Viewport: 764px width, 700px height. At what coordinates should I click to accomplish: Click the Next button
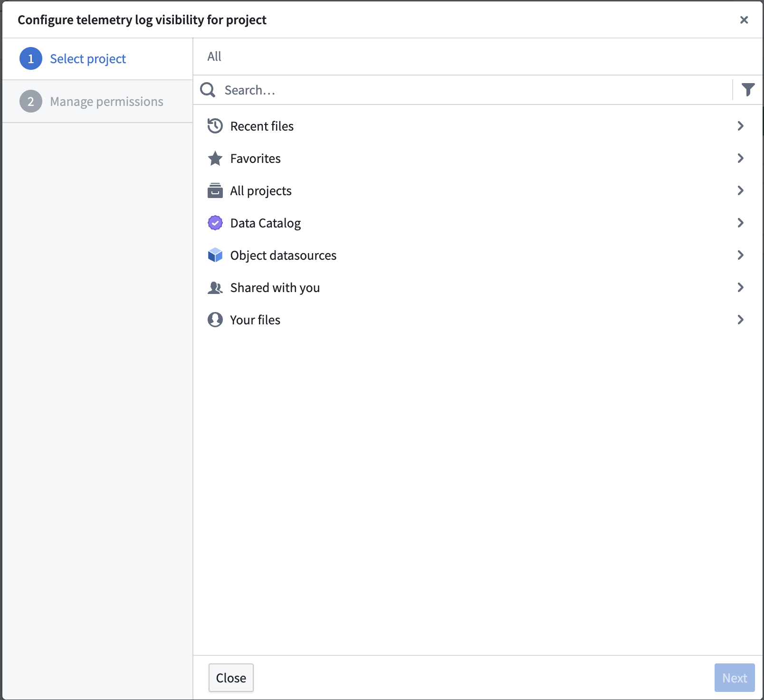734,678
